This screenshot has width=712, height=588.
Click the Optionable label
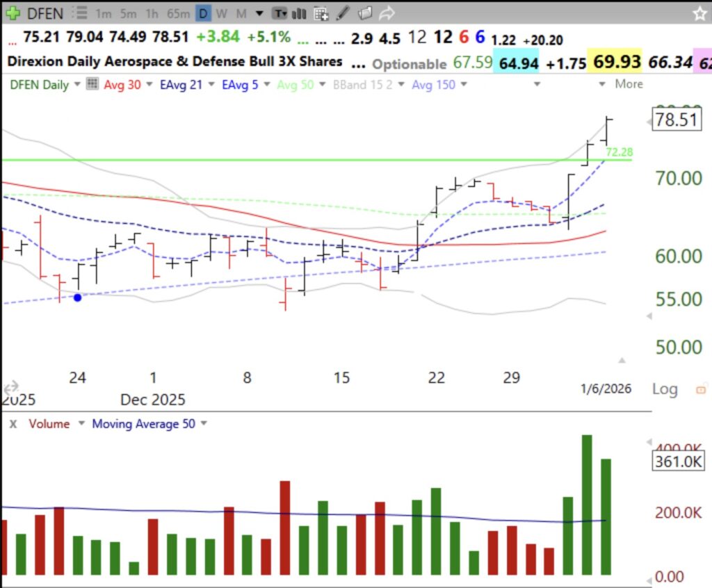[x=410, y=64]
